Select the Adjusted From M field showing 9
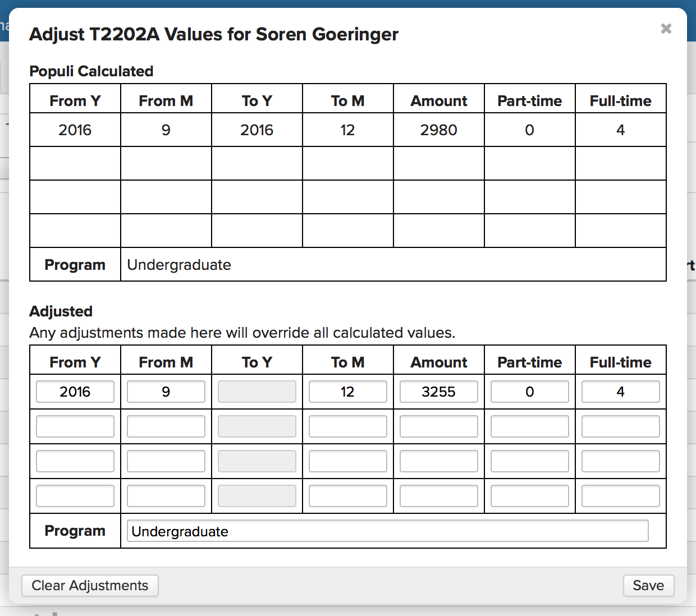Screen dimensions: 696x616 point(166,392)
